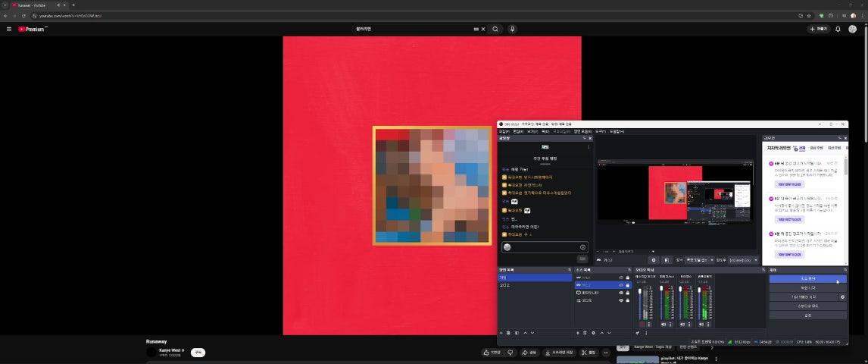Open YouTube notifications bell

click(838, 29)
